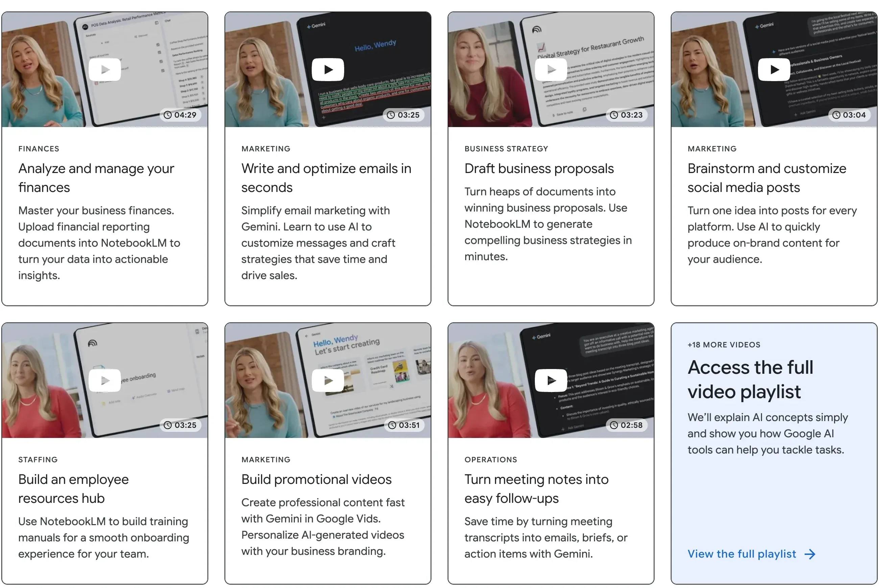Click the We'll explain AI concepts simply paragraph
Image resolution: width=879 pixels, height=588 pixels.
coord(767,433)
